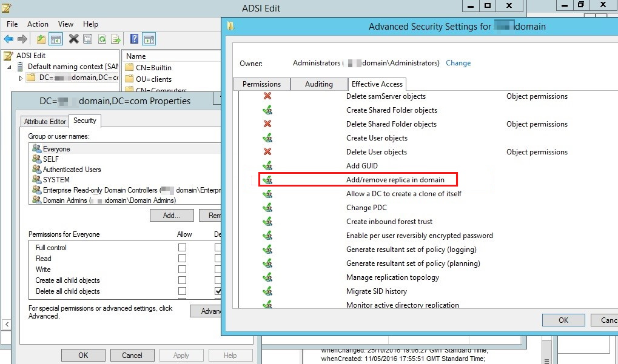Click the group icon beside Everyone
618x364 pixels.
click(x=36, y=149)
